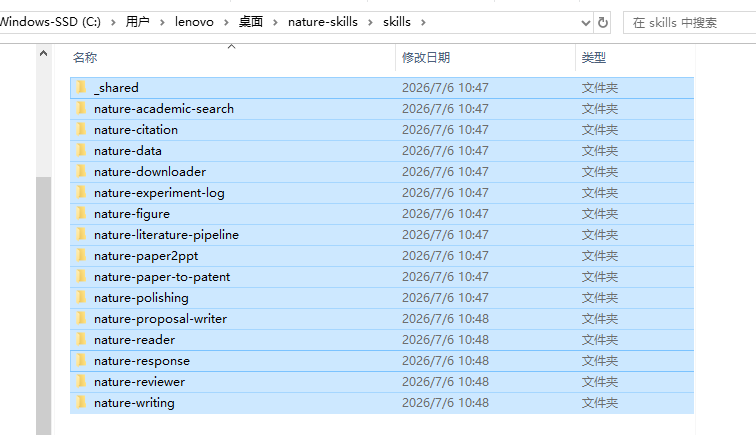Click the folder icon of nature-proposal-writer
The image size is (756, 435).
[x=81, y=318]
